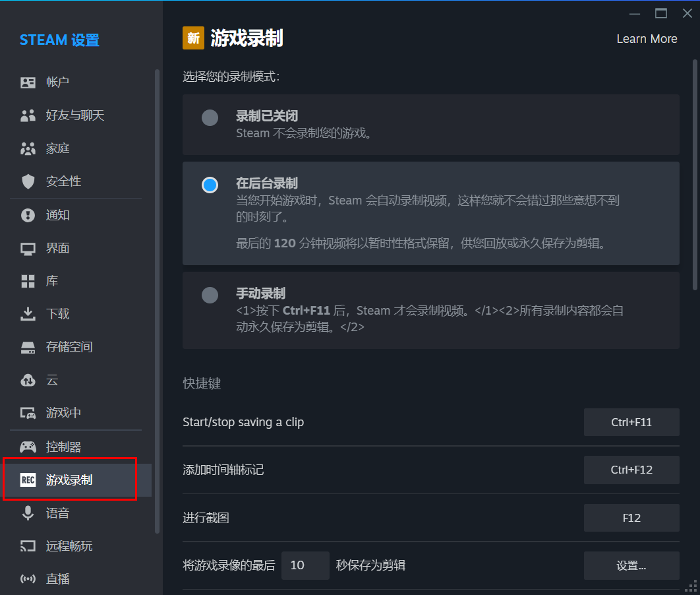Image resolution: width=700 pixels, height=595 pixels.
Task: Change the Ctrl+F11 clip shortcut binding
Action: (x=631, y=422)
